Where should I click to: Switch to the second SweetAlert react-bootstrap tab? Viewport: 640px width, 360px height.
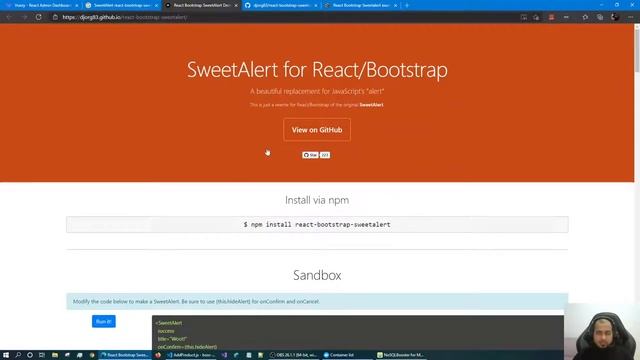click(x=122, y=5)
